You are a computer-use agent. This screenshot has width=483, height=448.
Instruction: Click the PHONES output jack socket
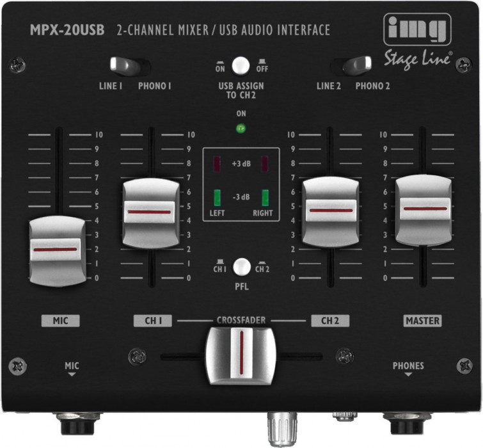point(408,424)
